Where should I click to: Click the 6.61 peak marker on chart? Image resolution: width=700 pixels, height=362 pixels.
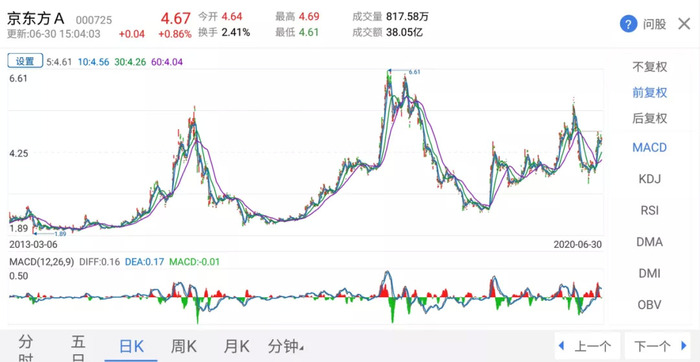414,72
